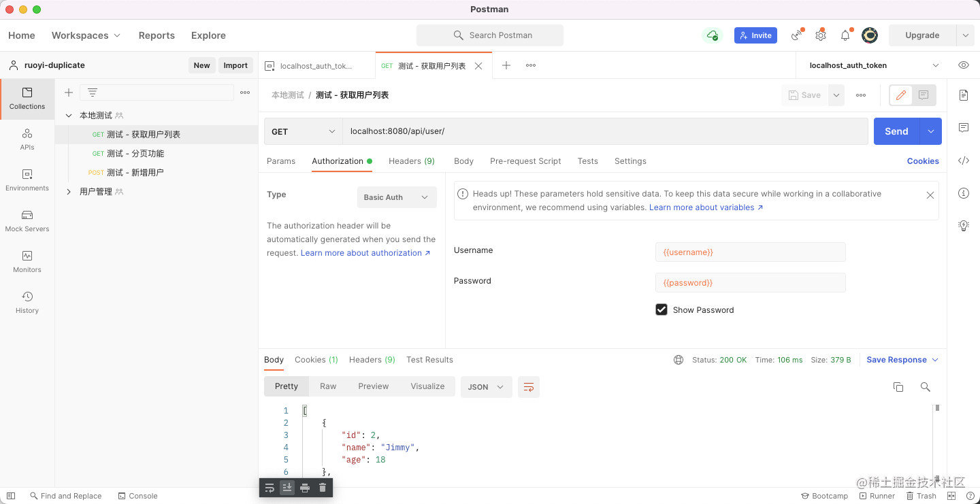980x504 pixels.
Task: Open the Mock Servers sidebar panel
Action: (x=27, y=221)
